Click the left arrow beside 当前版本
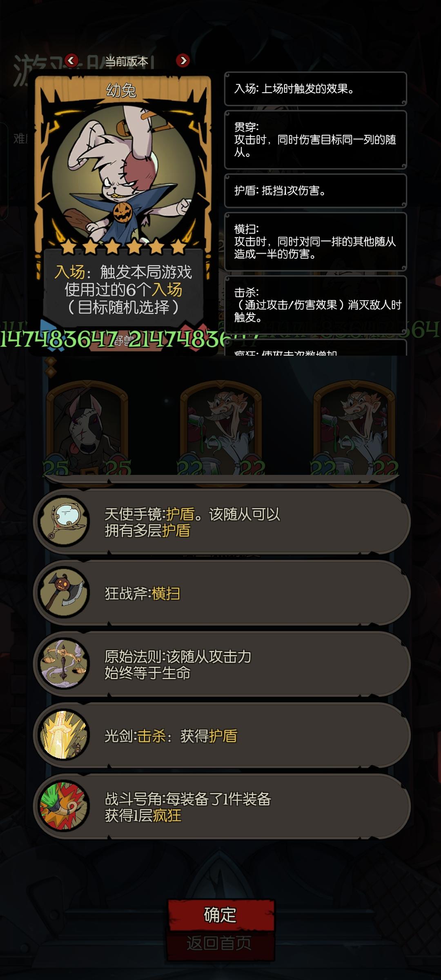 [71, 60]
